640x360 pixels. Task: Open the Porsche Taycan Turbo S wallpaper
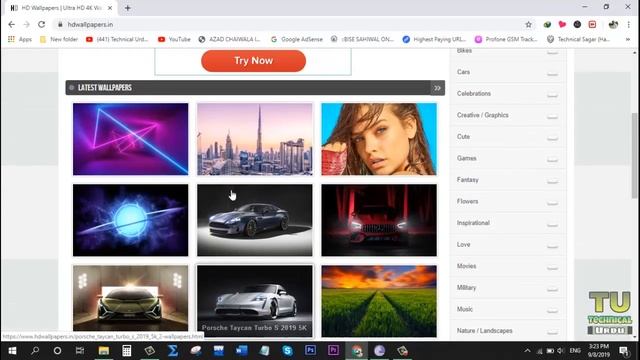coord(255,301)
